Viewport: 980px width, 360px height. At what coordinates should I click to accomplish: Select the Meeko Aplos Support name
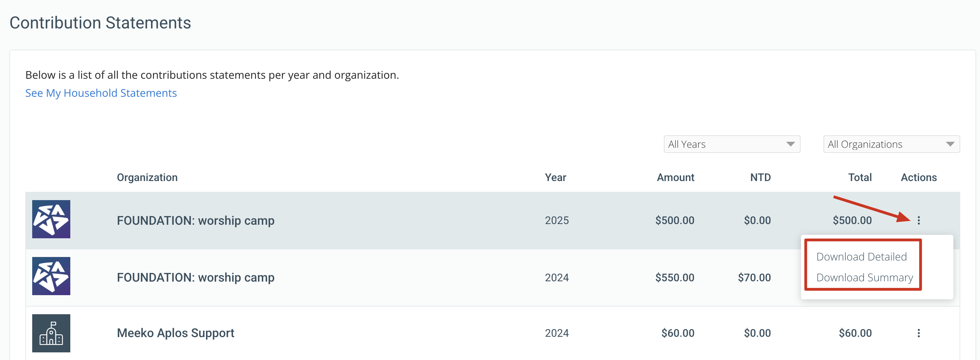(x=175, y=333)
